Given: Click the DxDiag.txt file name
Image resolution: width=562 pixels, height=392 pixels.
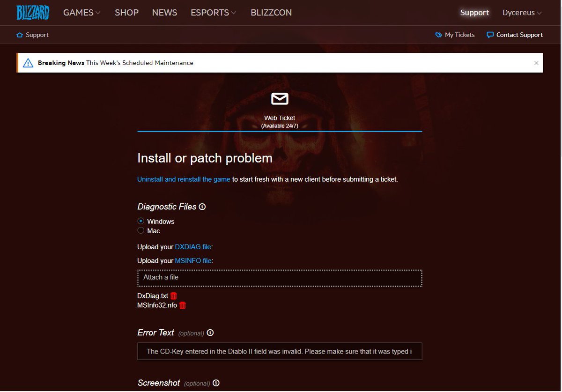Looking at the screenshot, I should [153, 296].
